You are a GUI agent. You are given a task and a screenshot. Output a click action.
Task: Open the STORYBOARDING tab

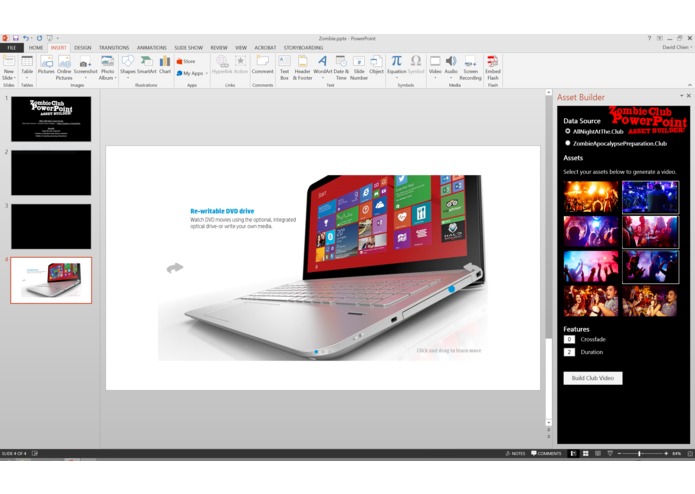tap(303, 47)
